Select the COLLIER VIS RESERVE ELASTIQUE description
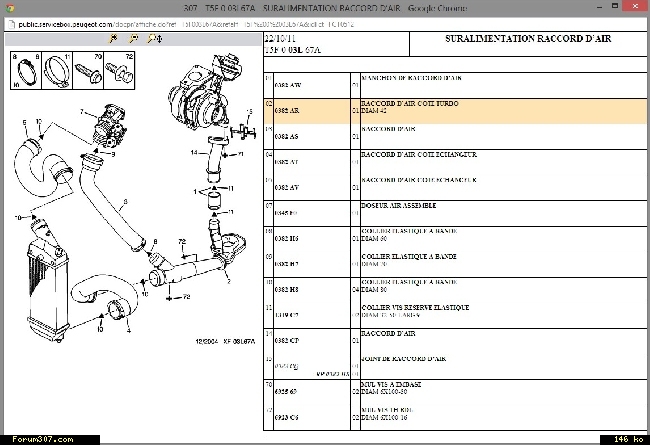The width and height of the screenshot is (650, 445). (x=415, y=308)
